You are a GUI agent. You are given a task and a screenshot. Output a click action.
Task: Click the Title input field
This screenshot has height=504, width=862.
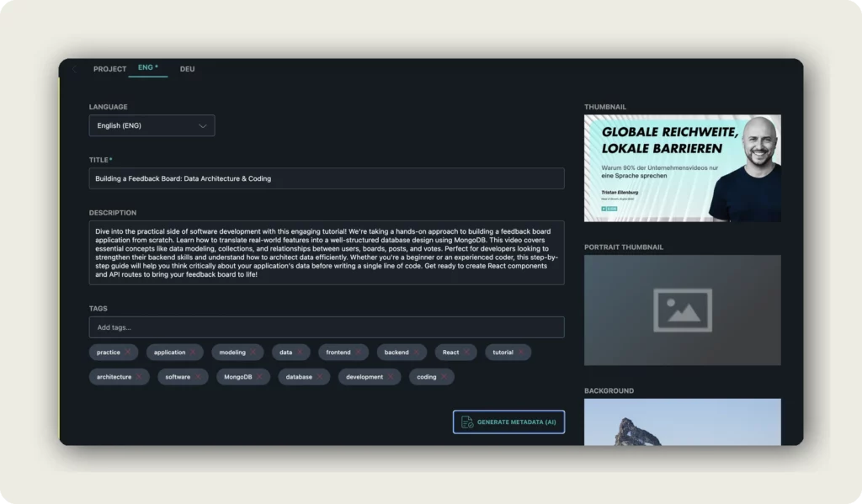point(327,178)
